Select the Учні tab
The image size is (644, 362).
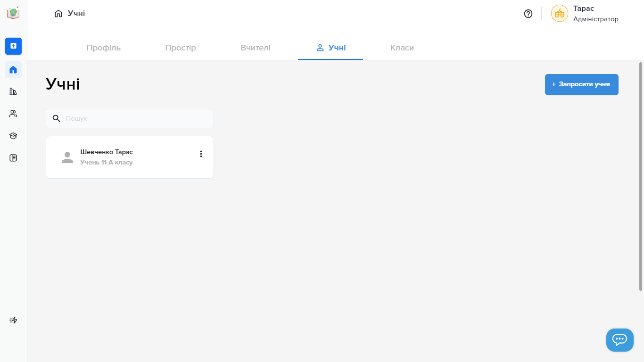[x=330, y=48]
